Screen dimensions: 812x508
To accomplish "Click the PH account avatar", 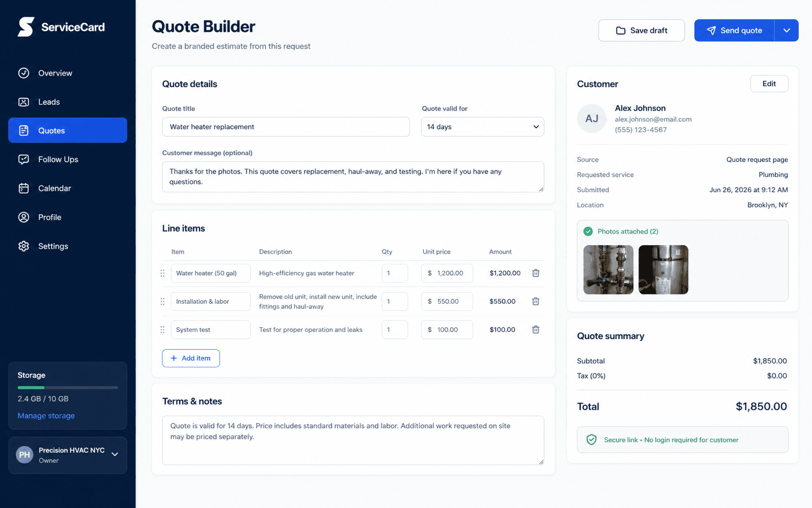I will (25, 454).
